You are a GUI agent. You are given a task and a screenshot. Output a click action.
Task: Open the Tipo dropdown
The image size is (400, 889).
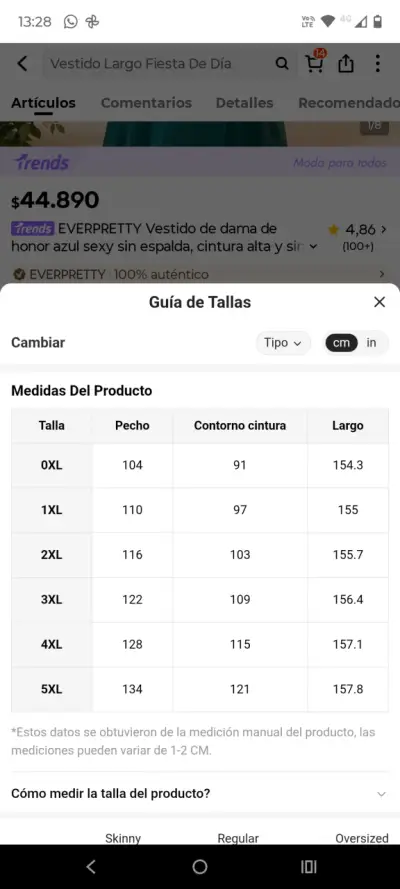coord(283,343)
